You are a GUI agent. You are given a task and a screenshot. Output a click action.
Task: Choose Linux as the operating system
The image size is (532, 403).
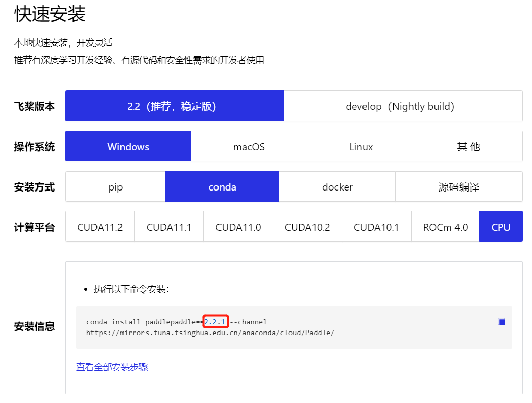click(360, 146)
